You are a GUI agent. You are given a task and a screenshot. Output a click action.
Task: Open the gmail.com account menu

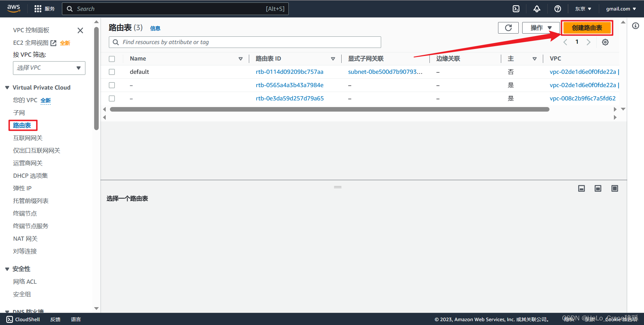(x=621, y=9)
